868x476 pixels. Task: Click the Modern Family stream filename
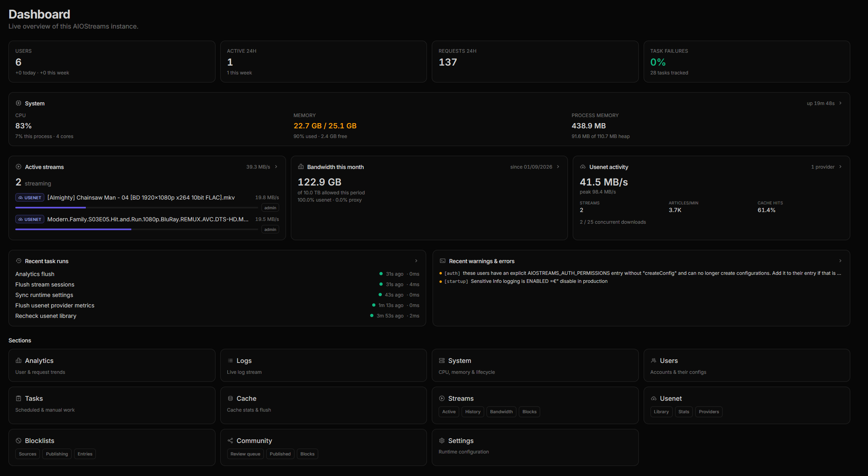(x=148, y=219)
